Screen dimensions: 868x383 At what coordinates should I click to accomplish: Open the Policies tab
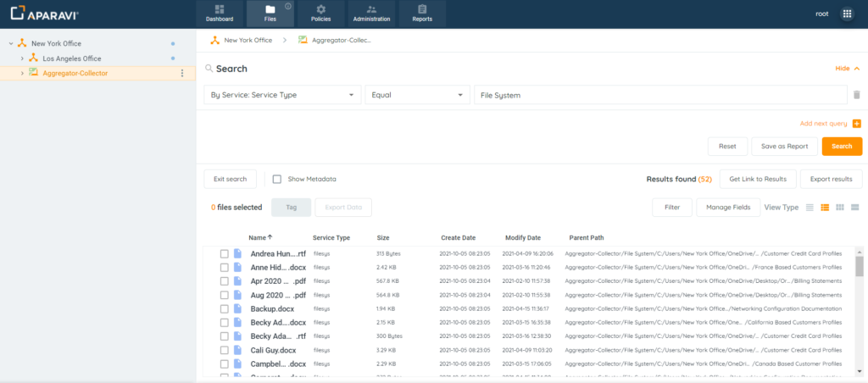(320, 14)
